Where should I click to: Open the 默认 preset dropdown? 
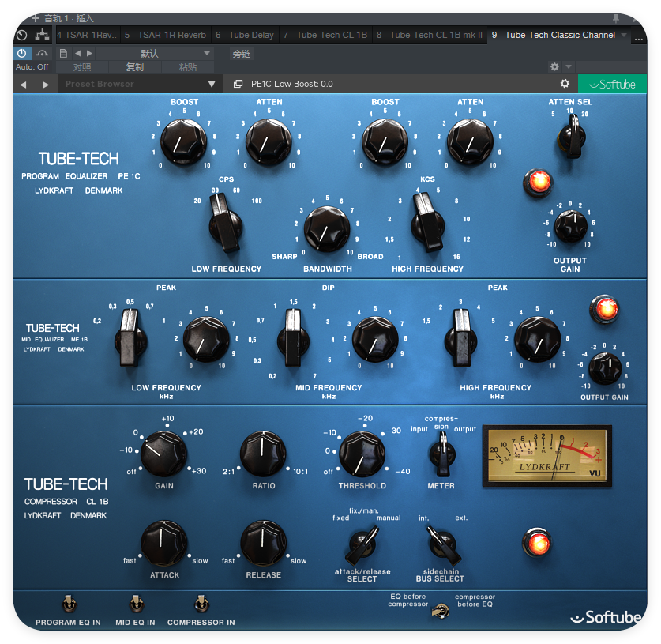(x=154, y=54)
